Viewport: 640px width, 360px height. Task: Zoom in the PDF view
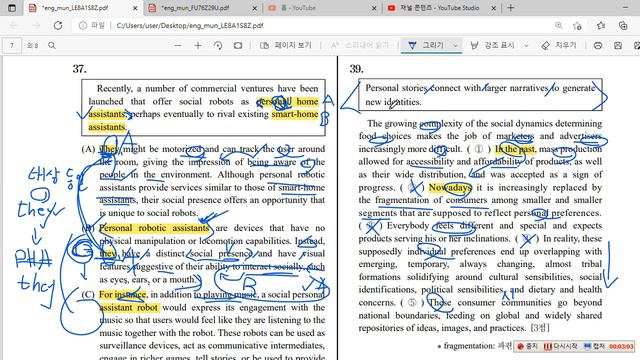[198, 45]
